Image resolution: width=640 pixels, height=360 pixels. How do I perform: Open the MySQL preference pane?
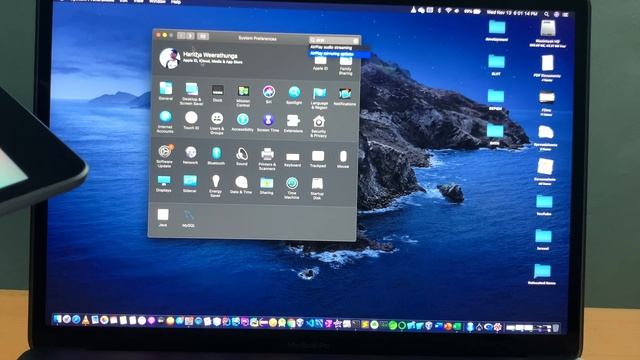[x=189, y=218]
